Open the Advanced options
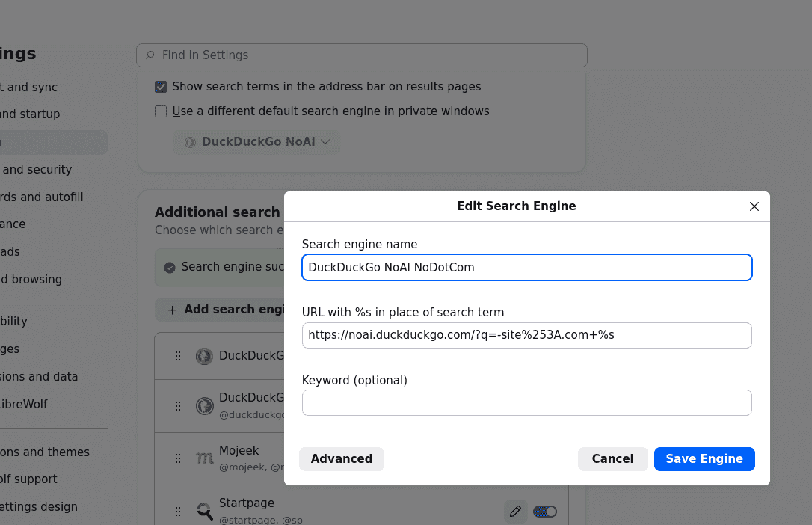This screenshot has height=525, width=812. tap(341, 458)
